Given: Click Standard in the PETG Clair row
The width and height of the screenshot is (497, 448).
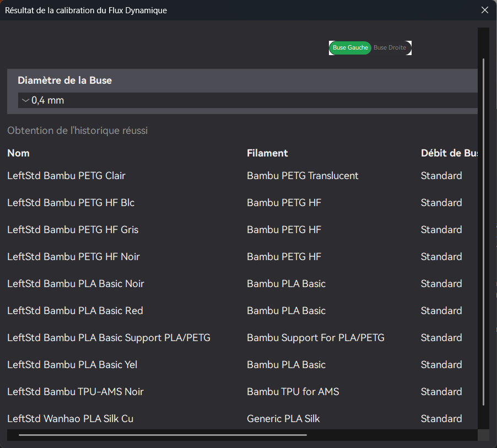Looking at the screenshot, I should coord(441,176).
